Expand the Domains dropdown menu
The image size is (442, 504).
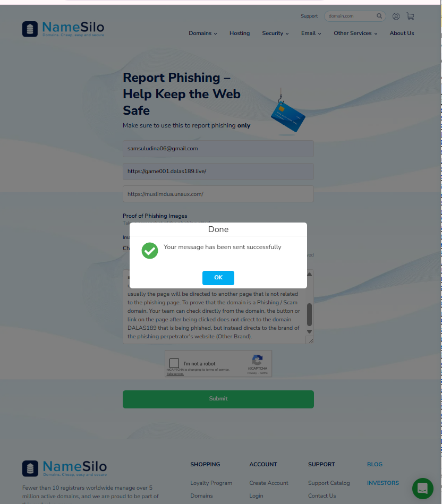tap(203, 33)
